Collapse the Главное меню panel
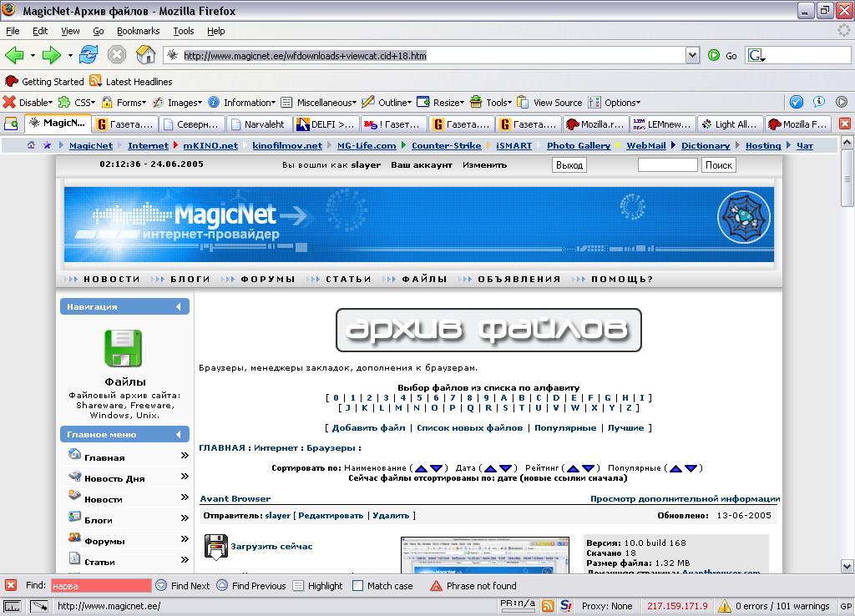 pos(179,435)
